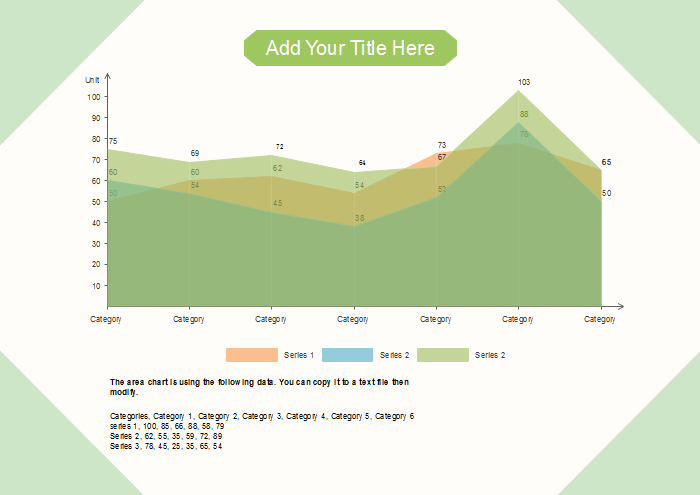Click the peak data label 103
This screenshot has height=495, width=700.
524,82
